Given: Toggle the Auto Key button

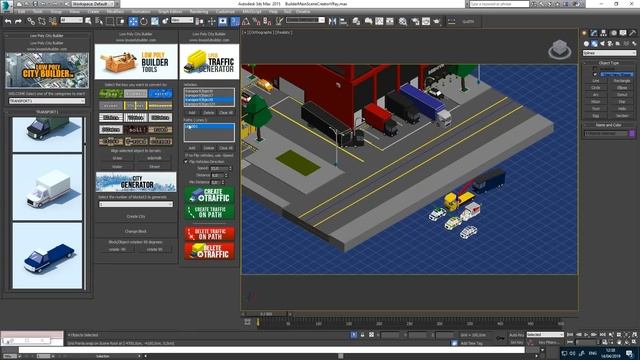Looking at the screenshot, I should pyautogui.click(x=516, y=335).
